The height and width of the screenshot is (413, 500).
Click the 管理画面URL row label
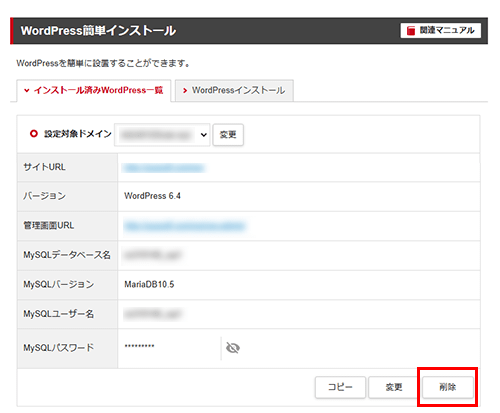[49, 226]
